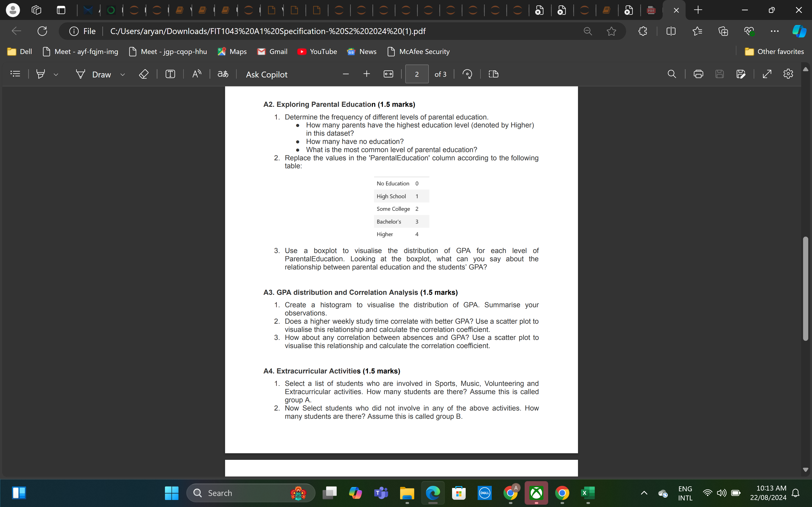The height and width of the screenshot is (507, 812).
Task: Select the Eraser tool
Action: 144,74
